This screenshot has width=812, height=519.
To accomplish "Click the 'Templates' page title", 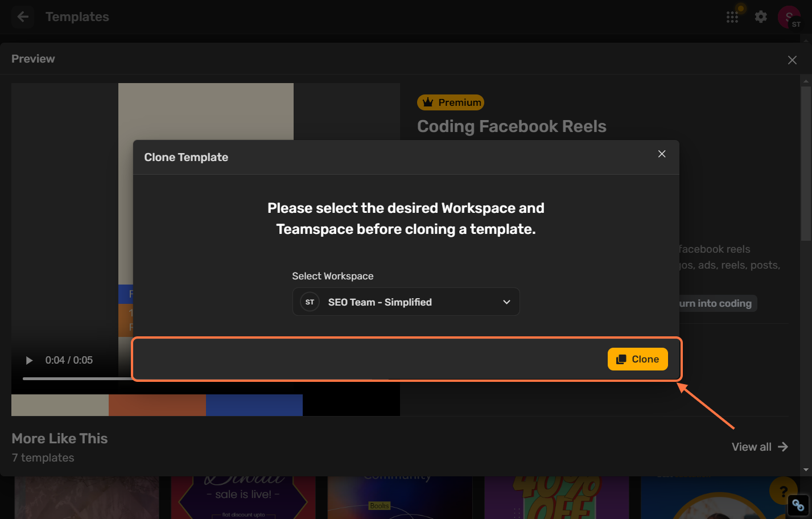I will tap(77, 17).
